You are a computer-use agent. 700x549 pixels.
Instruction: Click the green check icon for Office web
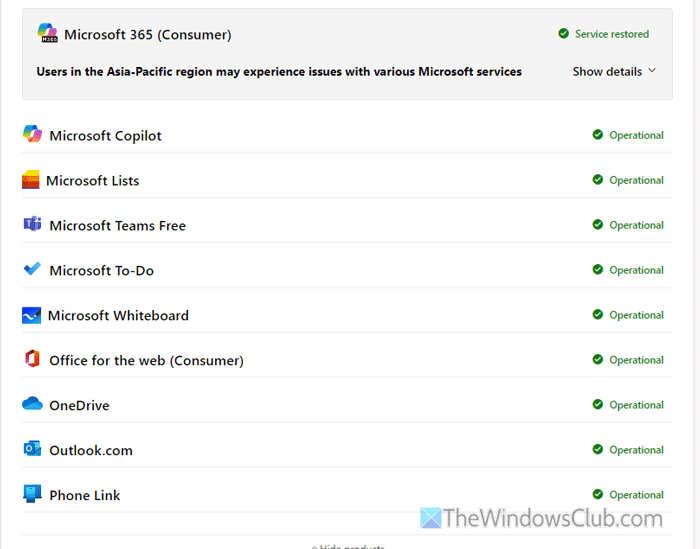coord(598,360)
